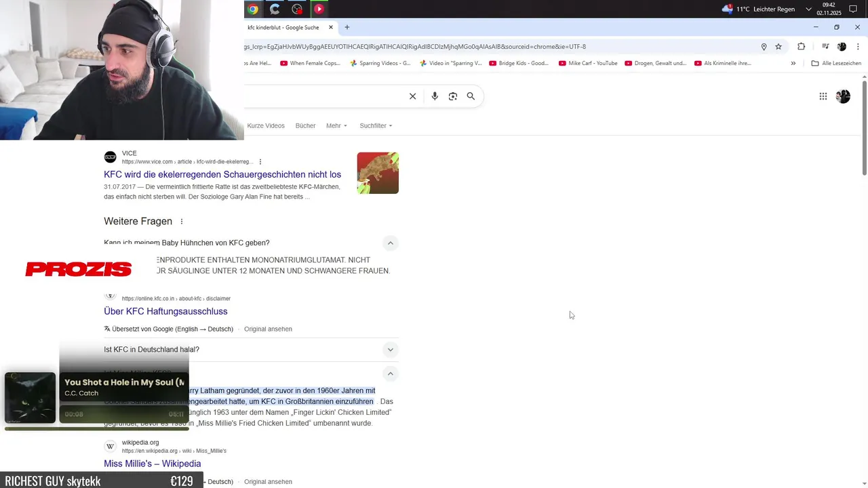Start voice search with microphone icon

(435, 96)
